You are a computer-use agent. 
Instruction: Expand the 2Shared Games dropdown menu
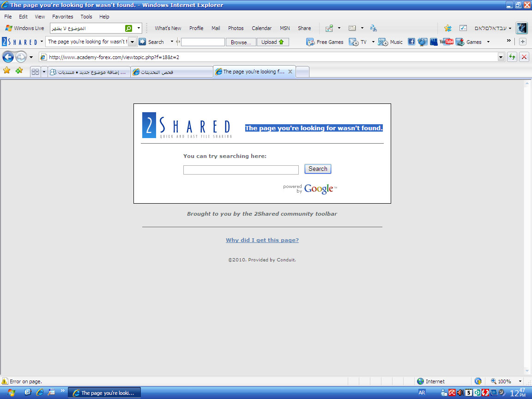(488, 42)
